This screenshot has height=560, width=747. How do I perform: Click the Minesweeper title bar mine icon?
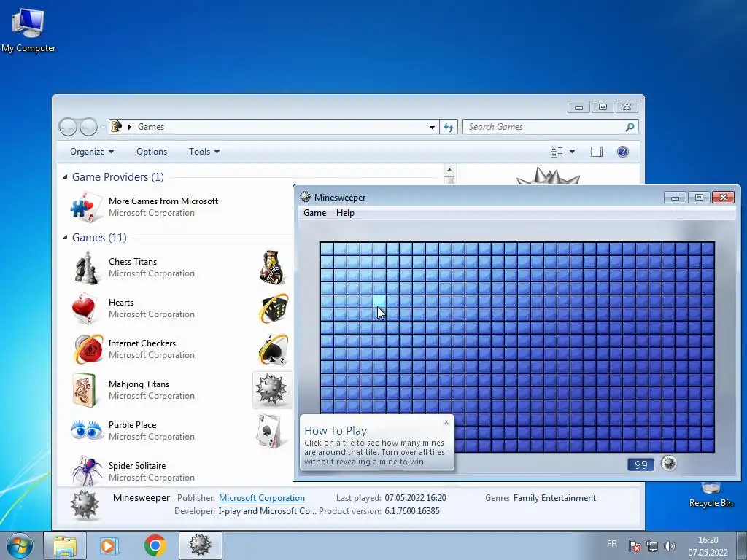(306, 197)
